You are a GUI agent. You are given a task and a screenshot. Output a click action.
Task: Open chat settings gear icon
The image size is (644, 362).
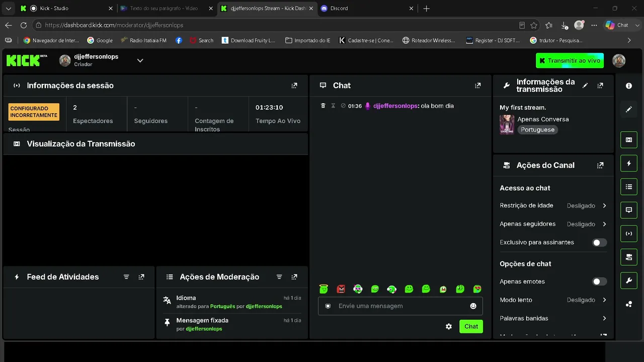449,326
